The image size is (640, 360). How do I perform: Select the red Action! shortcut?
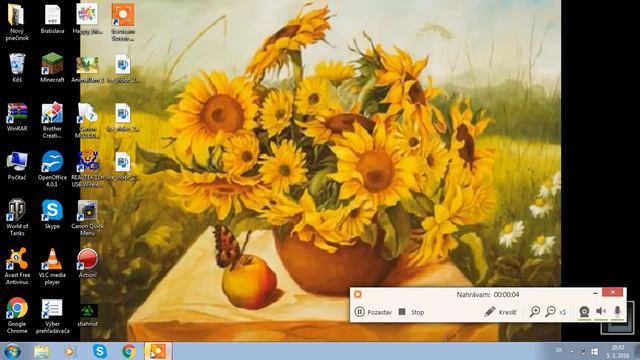tap(87, 263)
